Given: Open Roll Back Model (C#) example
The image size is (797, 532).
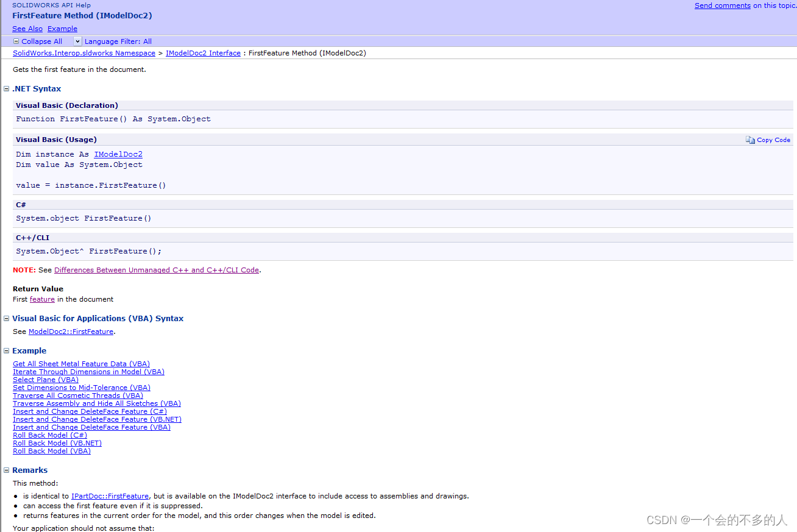Looking at the screenshot, I should (50, 435).
